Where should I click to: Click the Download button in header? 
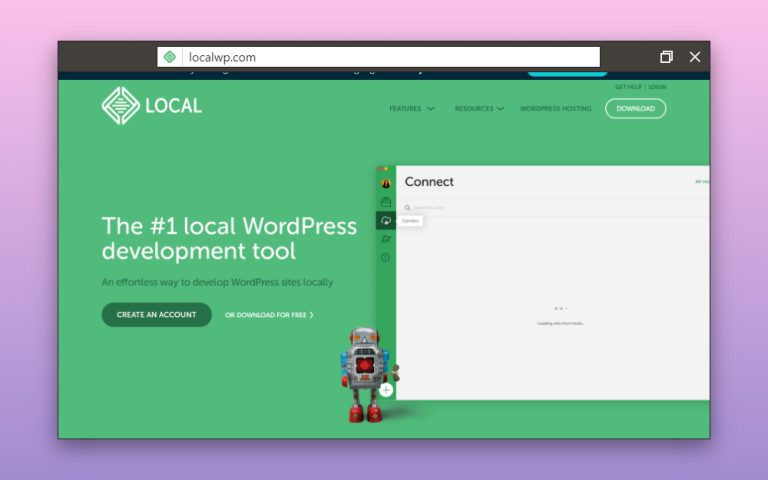(635, 109)
